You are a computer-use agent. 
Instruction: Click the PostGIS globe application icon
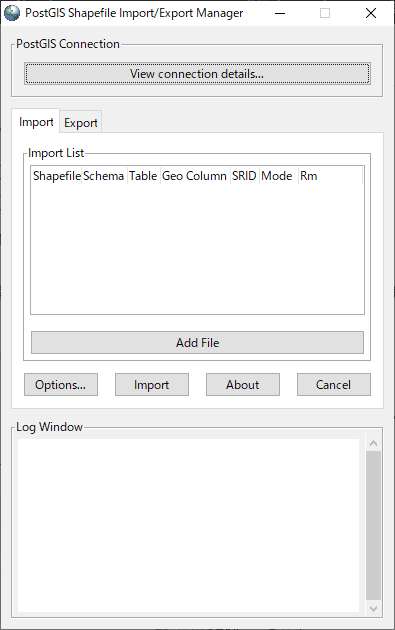pos(12,13)
